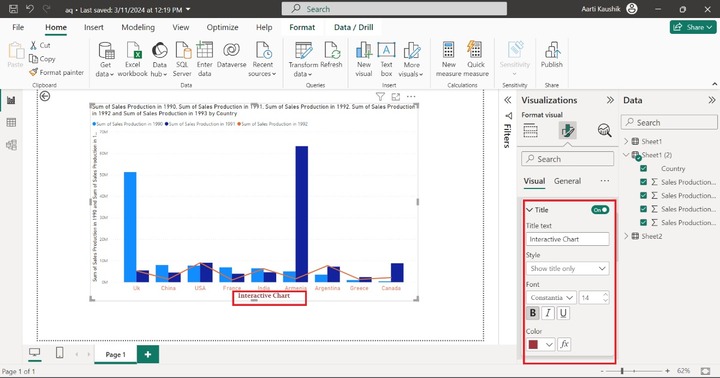The image size is (720, 378).
Task: Open the Style dropdown Show title only
Action: pyautogui.click(x=568, y=268)
